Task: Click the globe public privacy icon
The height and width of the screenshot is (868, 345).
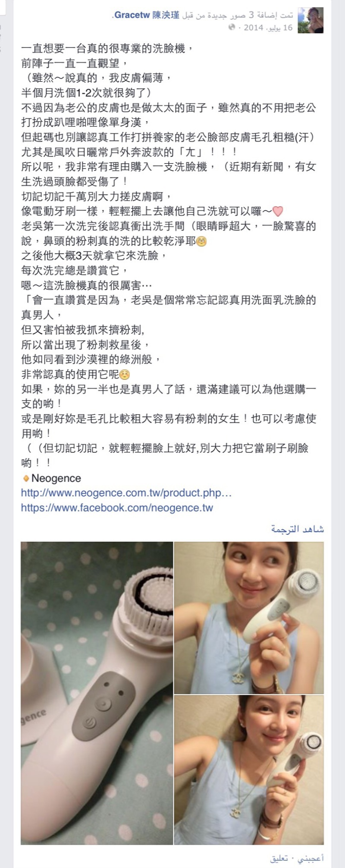Action: 232,28
